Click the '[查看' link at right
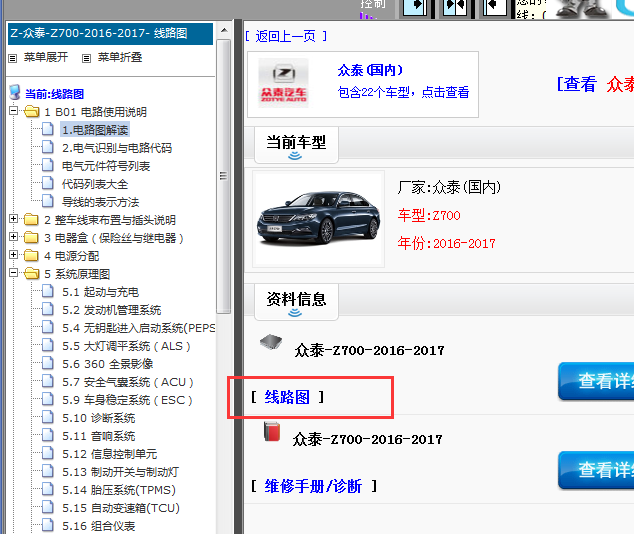This screenshot has width=634, height=534. coord(577,84)
